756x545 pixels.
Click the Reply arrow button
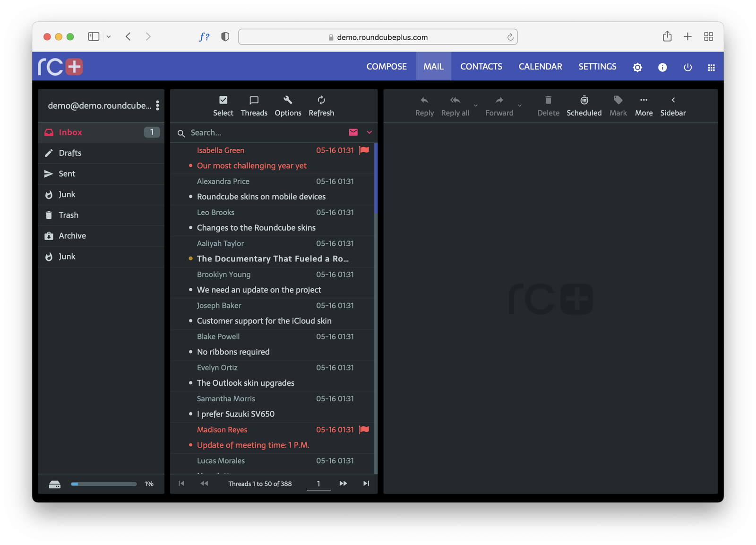tap(424, 106)
